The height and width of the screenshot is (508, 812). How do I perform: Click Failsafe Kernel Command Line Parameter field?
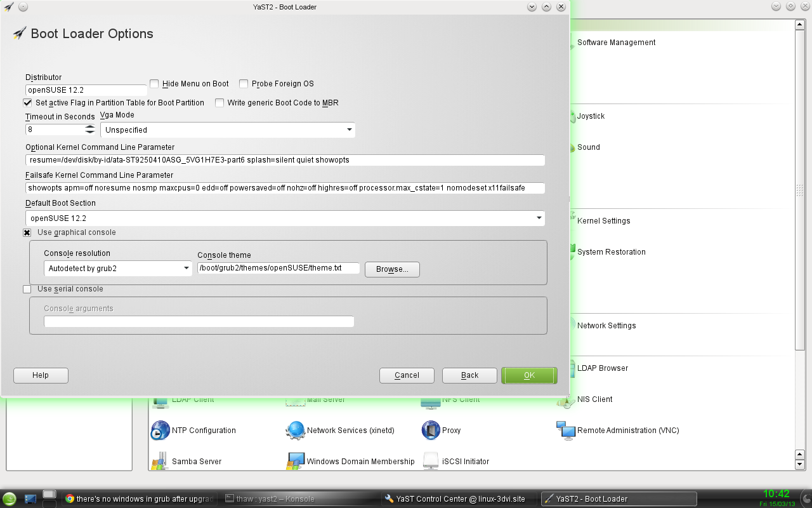[285, 188]
